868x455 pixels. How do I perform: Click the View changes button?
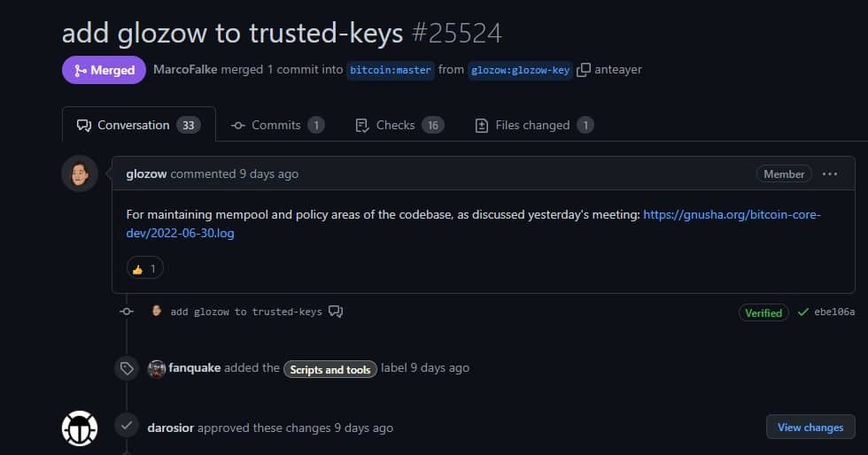point(810,427)
